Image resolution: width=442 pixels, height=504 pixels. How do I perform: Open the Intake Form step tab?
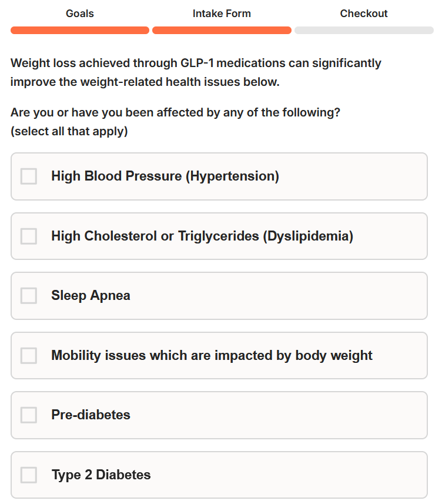[222, 14]
